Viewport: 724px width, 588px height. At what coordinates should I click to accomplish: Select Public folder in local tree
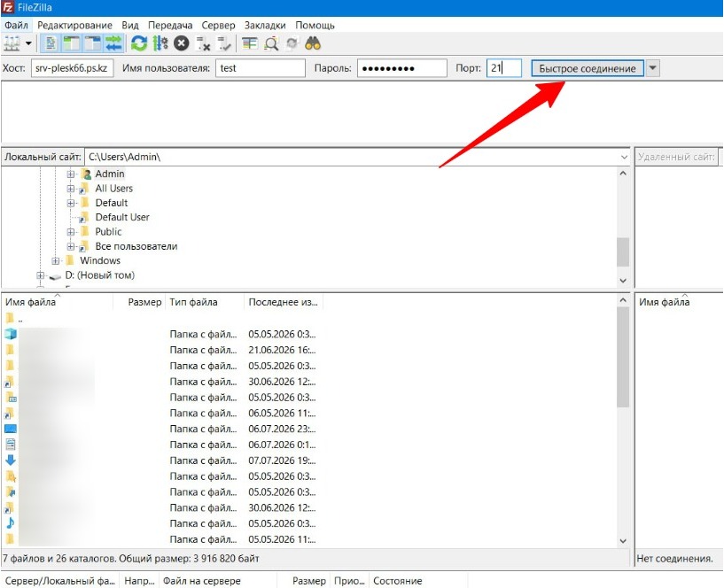108,232
